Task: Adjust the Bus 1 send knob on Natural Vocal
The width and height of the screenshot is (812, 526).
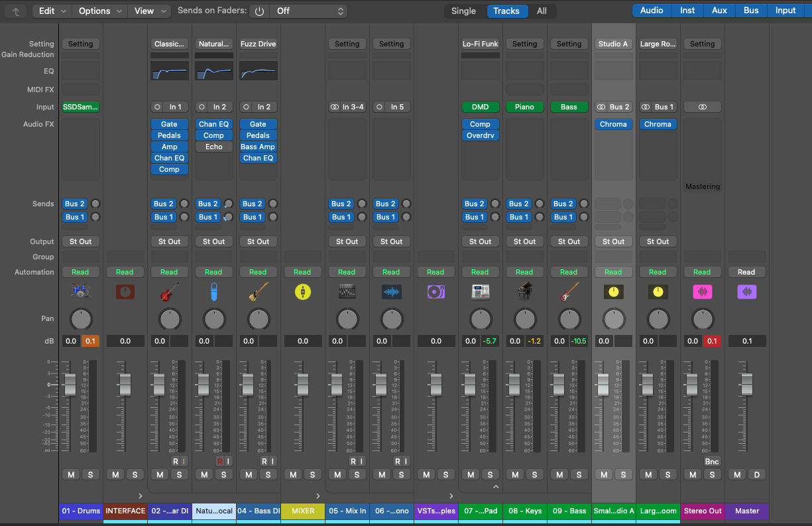Action: [229, 217]
